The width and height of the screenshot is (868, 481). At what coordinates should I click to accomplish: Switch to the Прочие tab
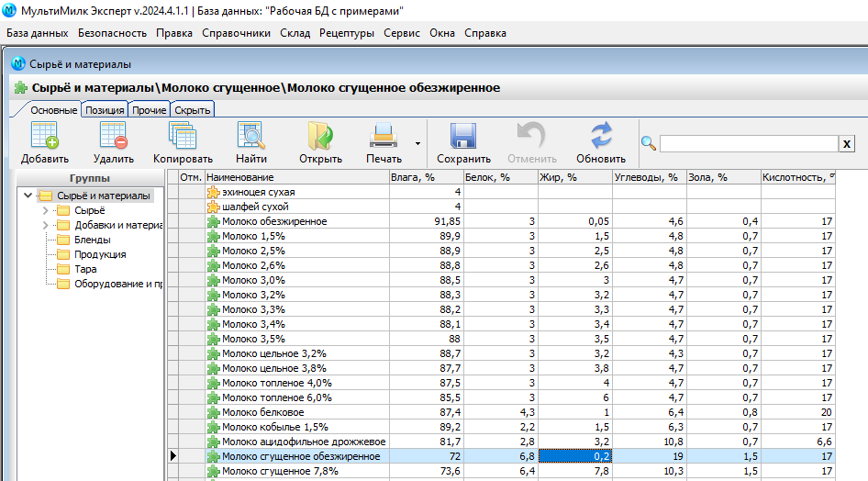click(x=149, y=110)
